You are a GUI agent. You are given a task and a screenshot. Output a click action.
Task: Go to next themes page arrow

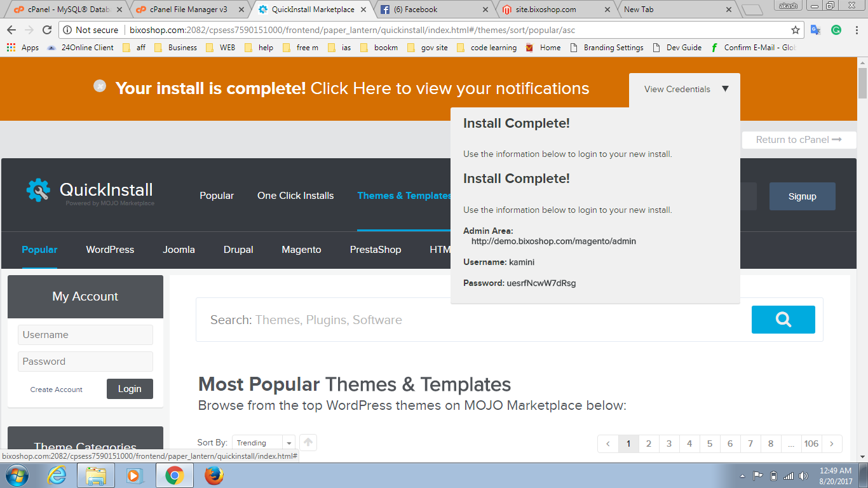[x=832, y=444]
